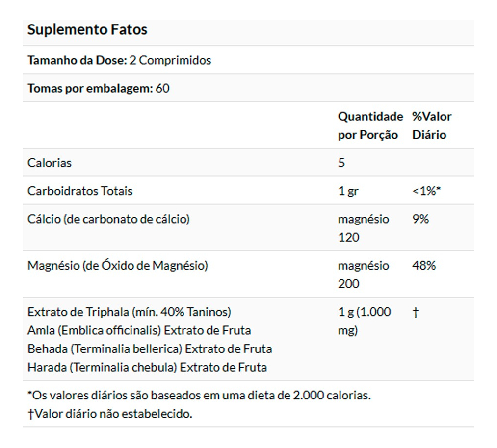Click the "%Valor Diário" column header
The image size is (497, 448).
pos(431,125)
